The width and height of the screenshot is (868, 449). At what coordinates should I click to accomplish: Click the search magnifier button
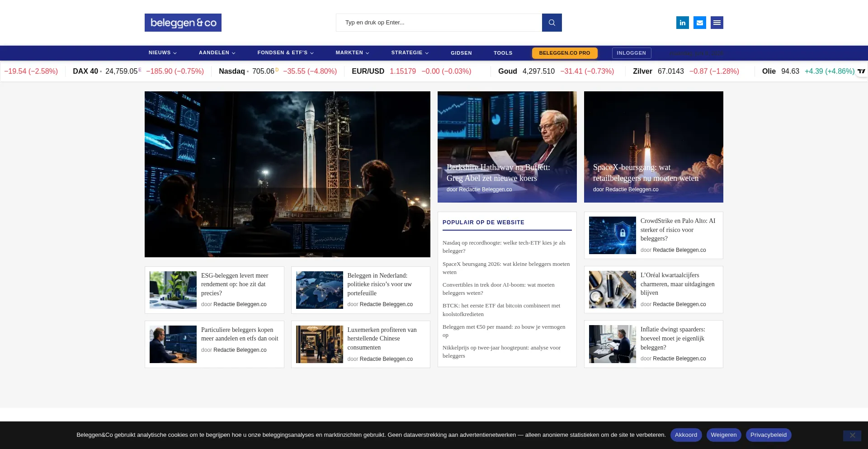pos(552,23)
